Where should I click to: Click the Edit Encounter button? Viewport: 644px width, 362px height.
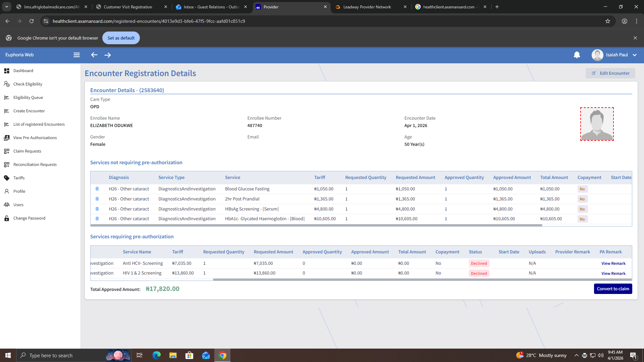pos(610,73)
